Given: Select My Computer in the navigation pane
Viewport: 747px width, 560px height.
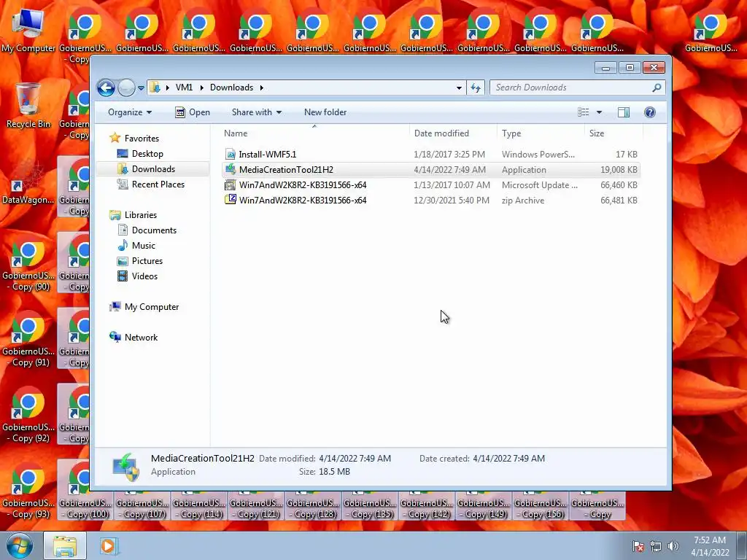Looking at the screenshot, I should 152,307.
